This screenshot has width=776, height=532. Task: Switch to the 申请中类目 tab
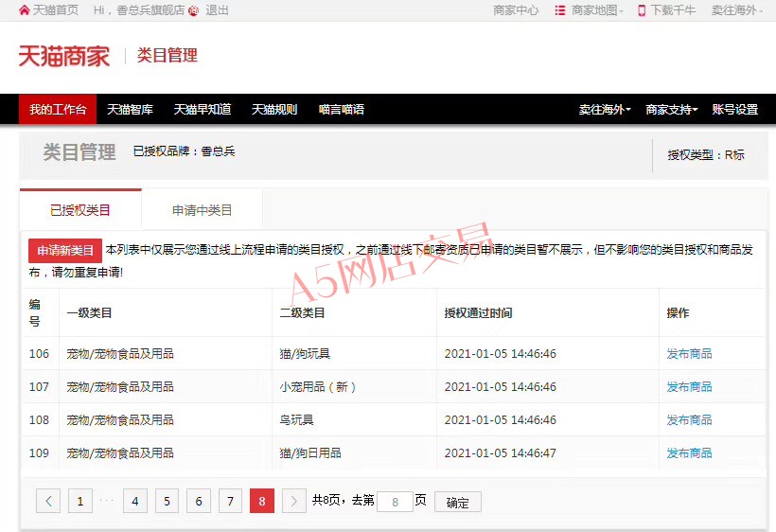point(202,210)
